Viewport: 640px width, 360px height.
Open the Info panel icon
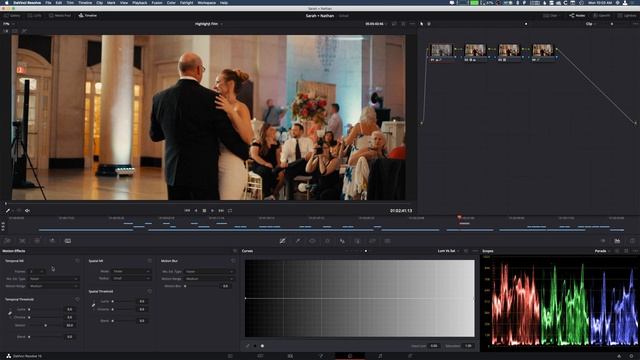tap(632, 241)
